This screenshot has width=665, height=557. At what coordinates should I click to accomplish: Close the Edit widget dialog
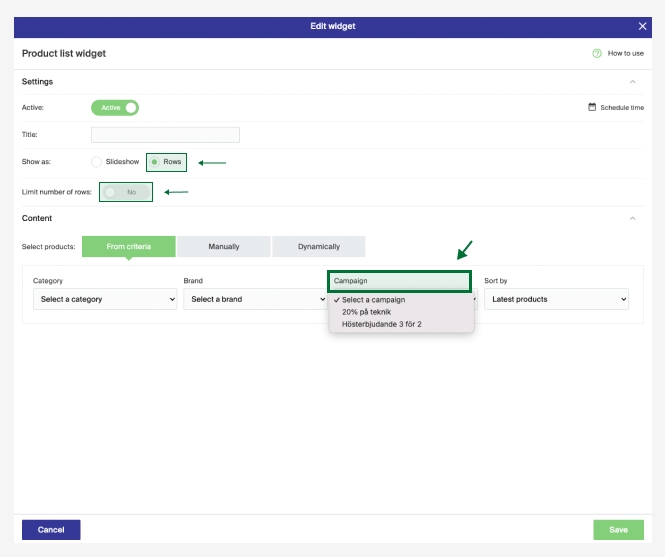click(x=642, y=26)
